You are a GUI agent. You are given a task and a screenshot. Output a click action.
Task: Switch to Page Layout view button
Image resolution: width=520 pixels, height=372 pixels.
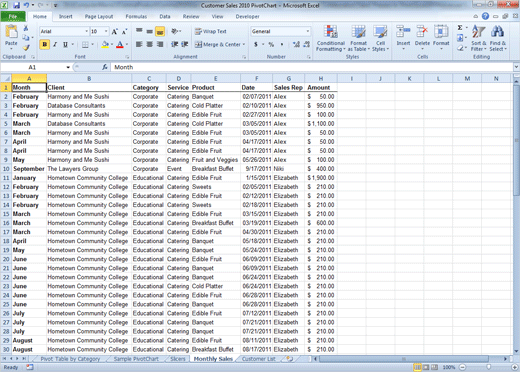426,367
